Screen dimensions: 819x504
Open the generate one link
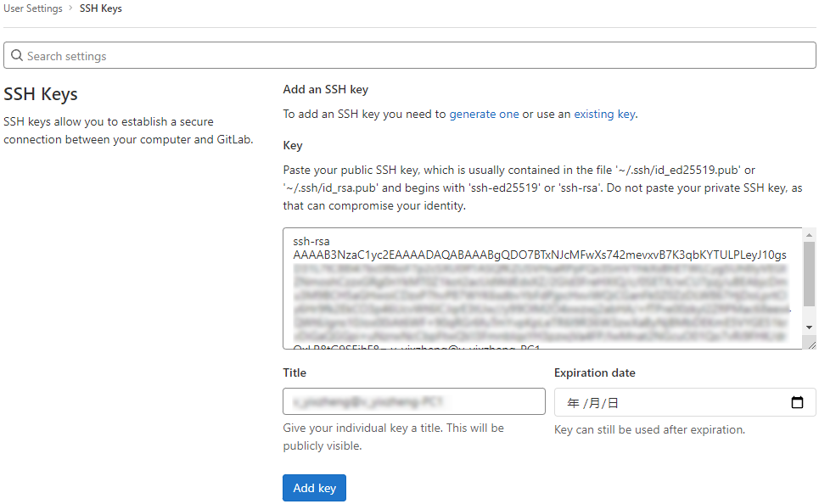[x=485, y=114]
